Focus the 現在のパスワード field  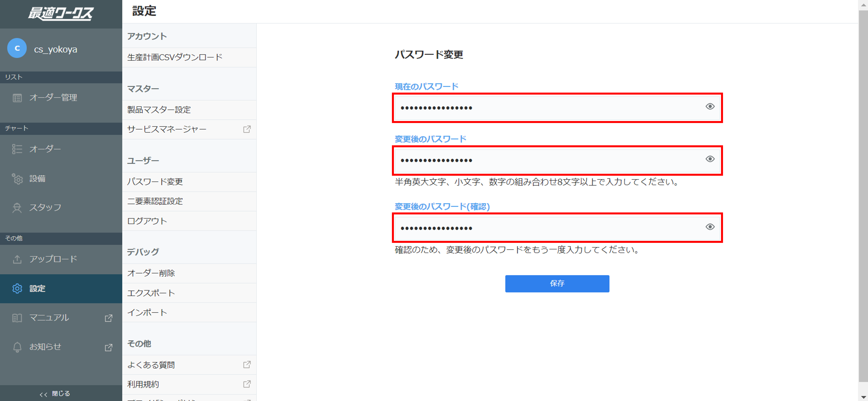pyautogui.click(x=557, y=108)
